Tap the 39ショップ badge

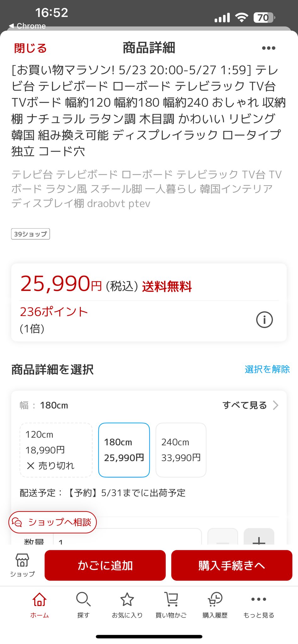(31, 234)
